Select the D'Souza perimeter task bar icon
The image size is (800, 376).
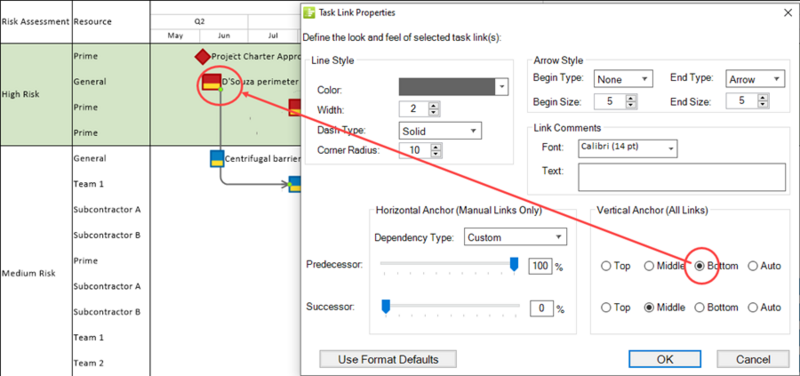[211, 82]
